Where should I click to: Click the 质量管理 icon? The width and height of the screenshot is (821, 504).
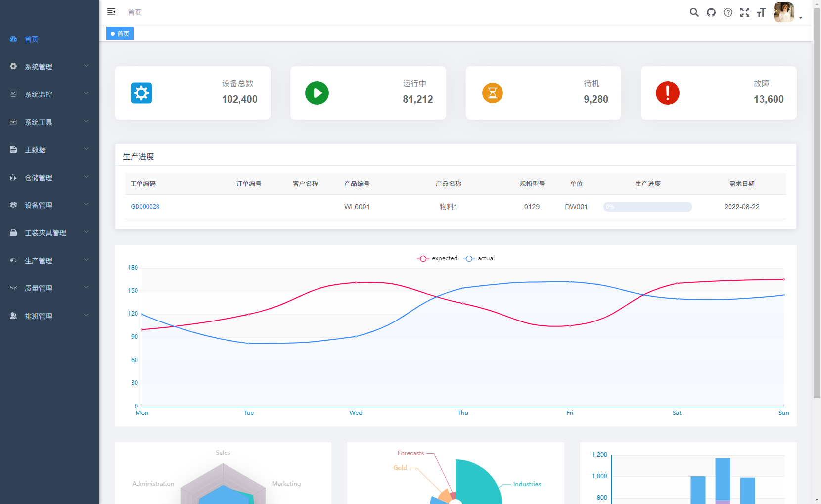pos(13,288)
